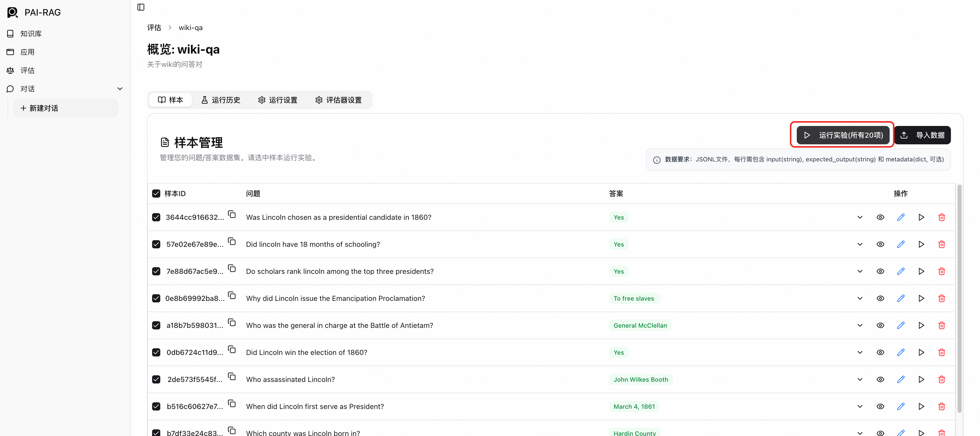Uncheck sample 7e88d67ac5e9 checkbox
The image size is (980, 436).
tap(156, 271)
